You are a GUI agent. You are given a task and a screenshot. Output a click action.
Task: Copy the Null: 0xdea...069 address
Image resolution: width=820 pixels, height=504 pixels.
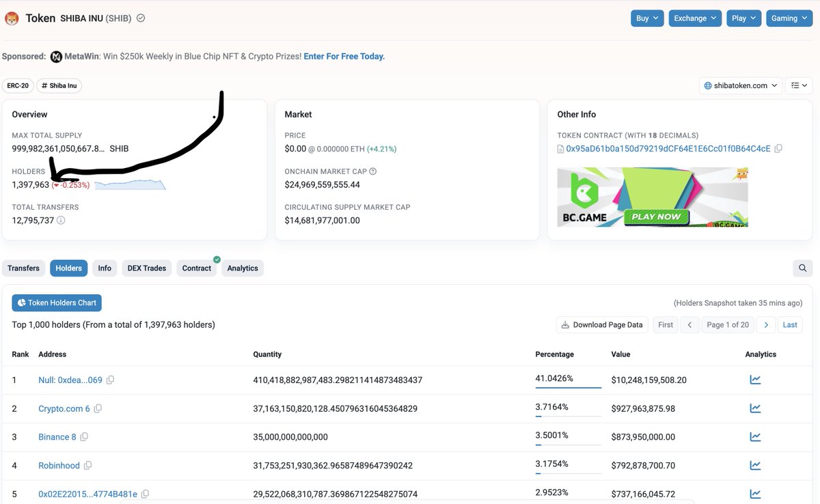[x=111, y=380]
